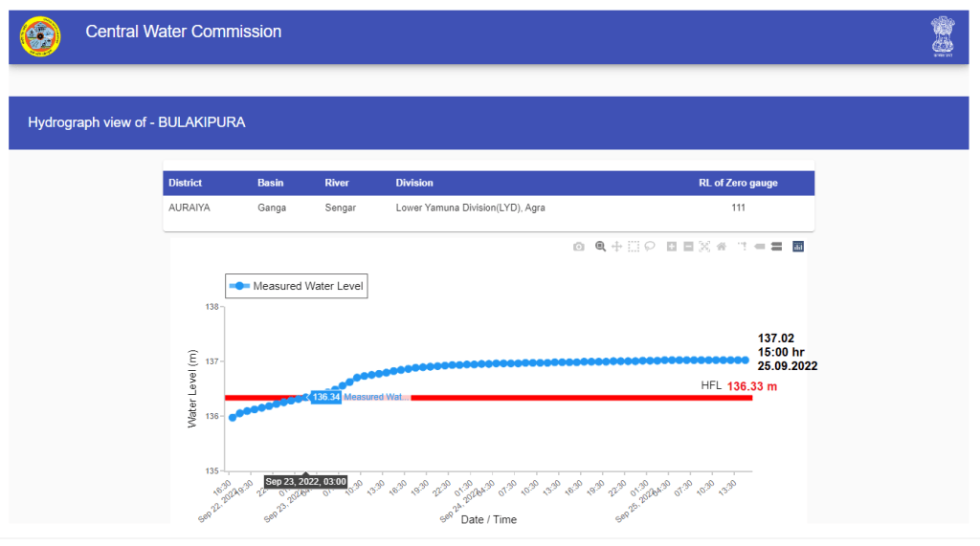Screen dimensions: 980x546
Task: Select the Zoom tool in chart toolbar
Action: coord(601,247)
